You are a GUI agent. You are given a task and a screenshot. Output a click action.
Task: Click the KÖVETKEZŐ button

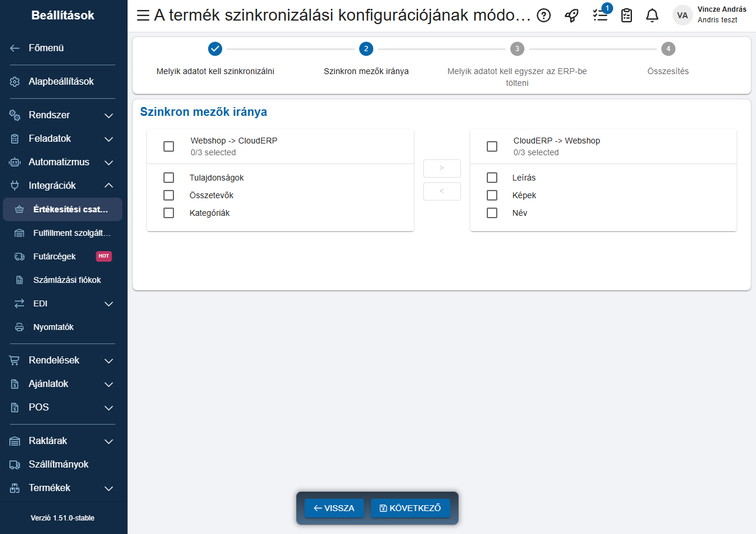(x=410, y=508)
